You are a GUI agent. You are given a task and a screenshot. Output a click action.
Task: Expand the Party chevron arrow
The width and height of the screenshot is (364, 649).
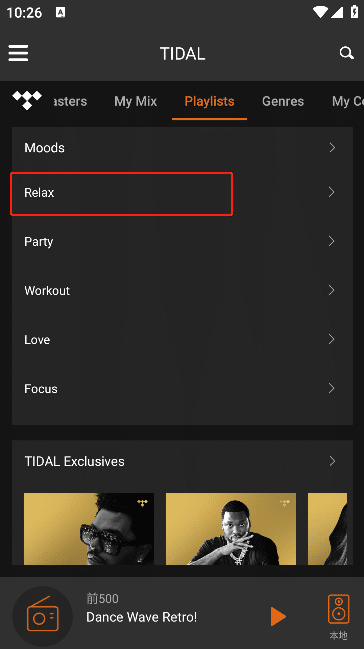331,241
